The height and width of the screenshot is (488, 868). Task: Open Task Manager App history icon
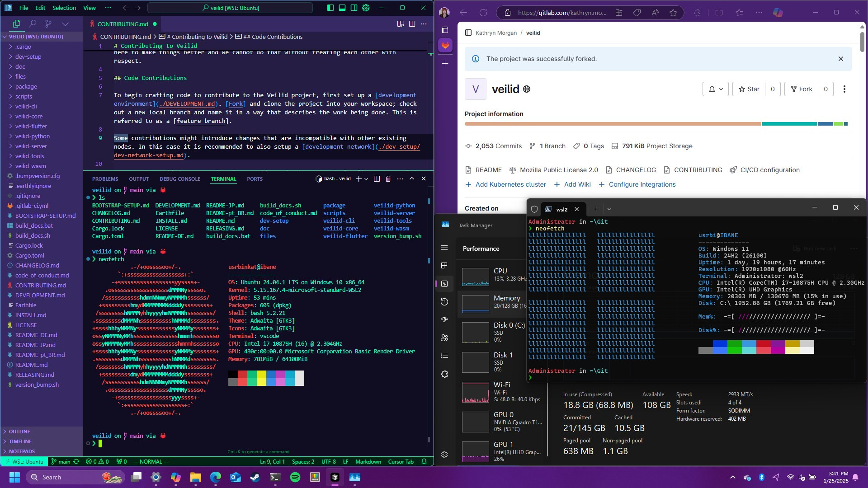[x=444, y=302]
